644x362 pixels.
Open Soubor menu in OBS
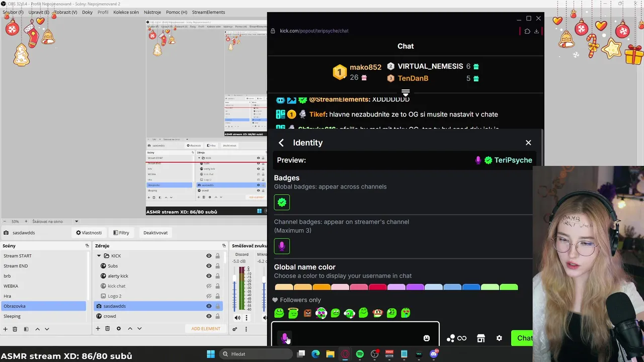13,12
